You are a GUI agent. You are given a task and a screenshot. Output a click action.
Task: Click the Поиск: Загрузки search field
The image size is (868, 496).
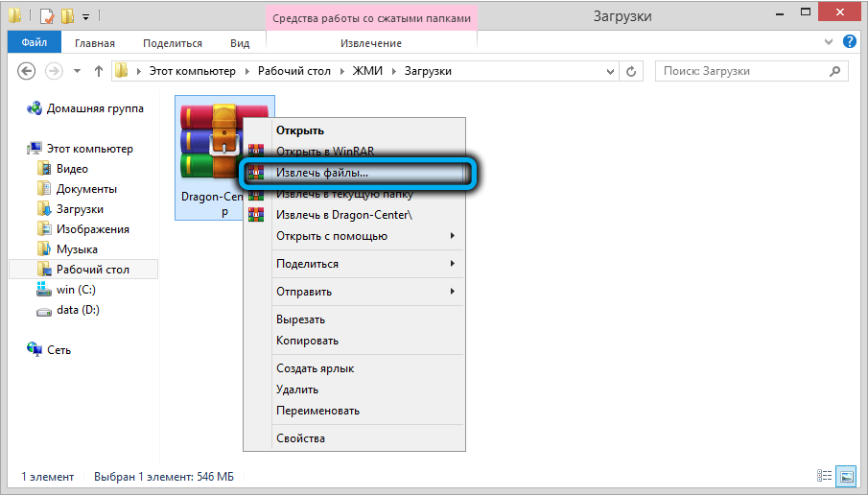739,71
